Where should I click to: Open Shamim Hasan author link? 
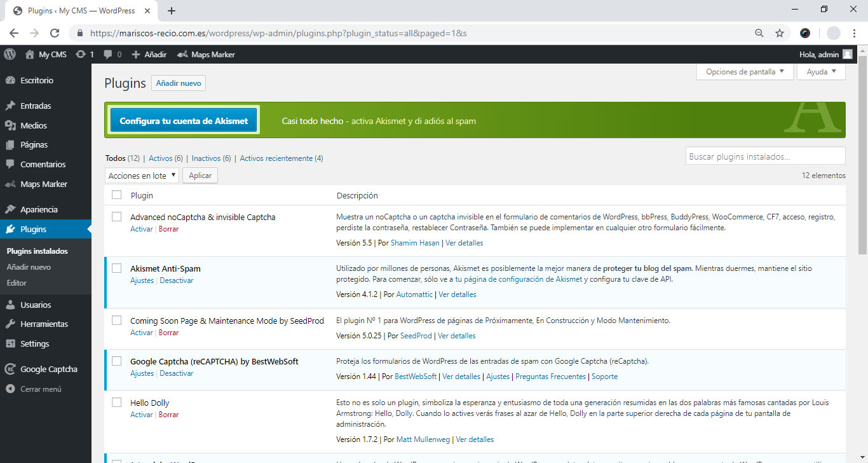[414, 243]
